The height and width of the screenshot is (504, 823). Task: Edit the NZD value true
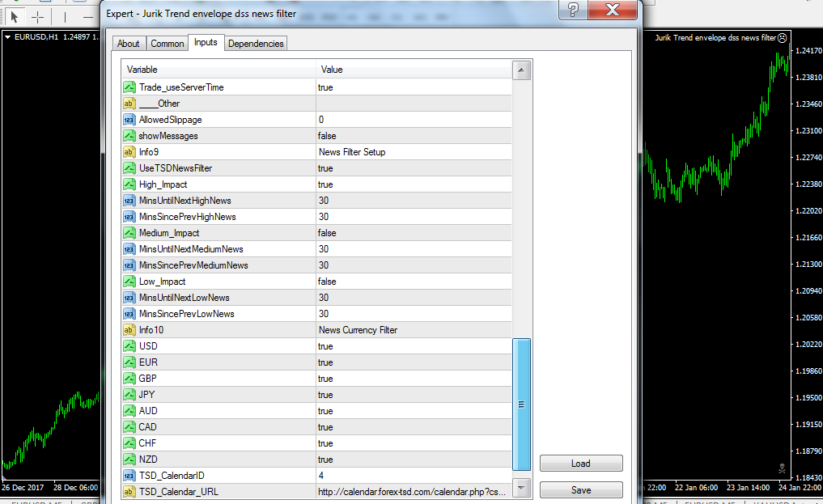pos(414,460)
